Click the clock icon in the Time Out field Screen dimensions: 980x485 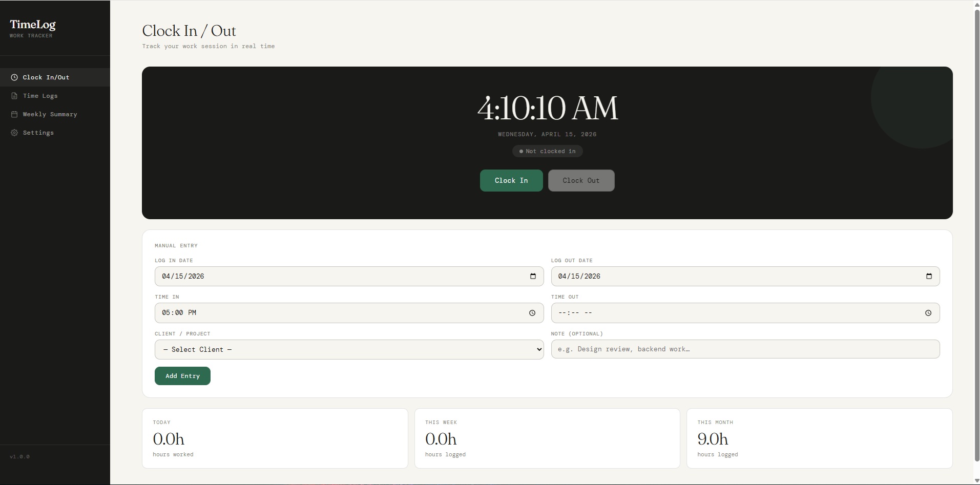coord(929,312)
